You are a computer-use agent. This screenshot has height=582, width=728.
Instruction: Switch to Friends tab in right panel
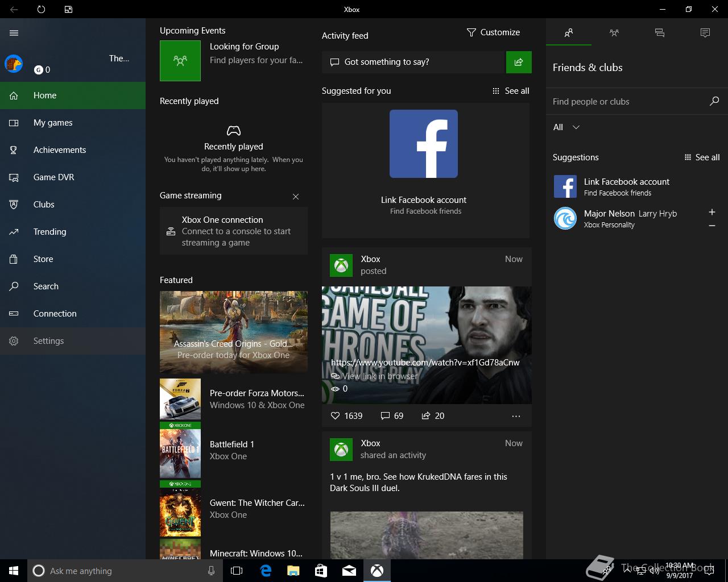point(569,33)
